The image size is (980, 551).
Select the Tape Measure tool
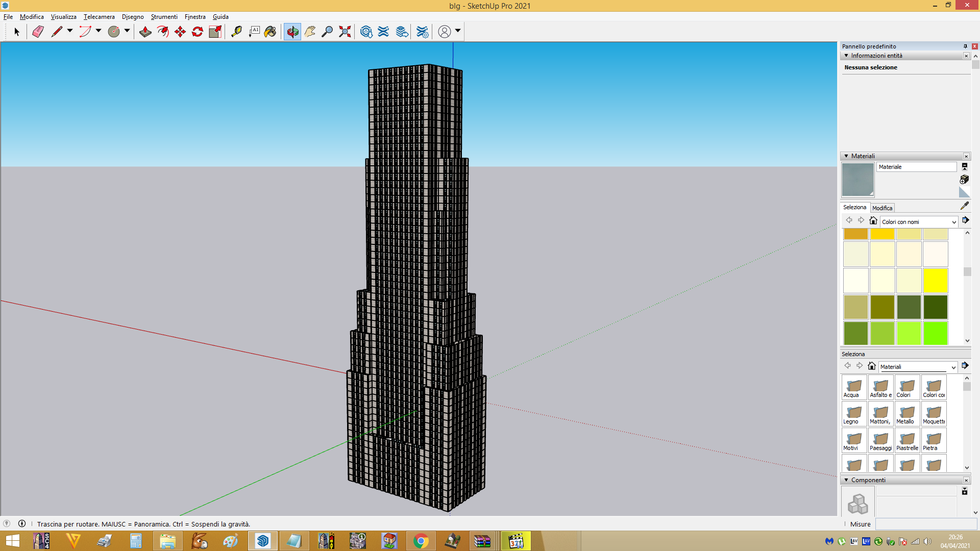(236, 32)
